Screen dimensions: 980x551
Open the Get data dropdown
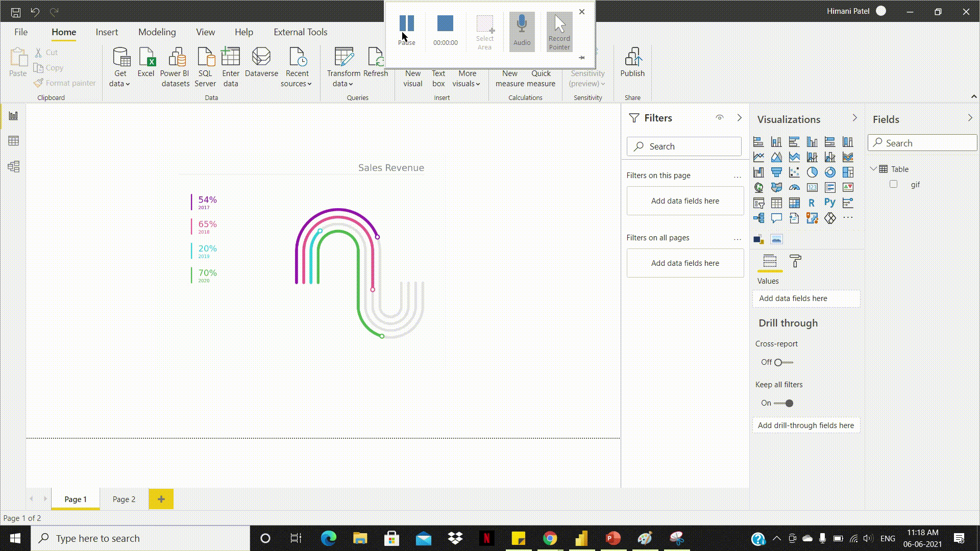pyautogui.click(x=120, y=67)
